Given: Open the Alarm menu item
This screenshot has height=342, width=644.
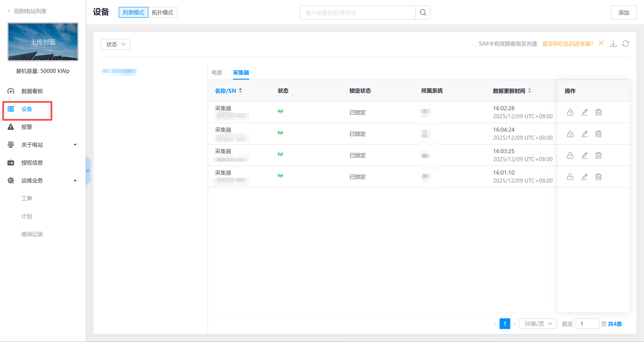Looking at the screenshot, I should 27,127.
